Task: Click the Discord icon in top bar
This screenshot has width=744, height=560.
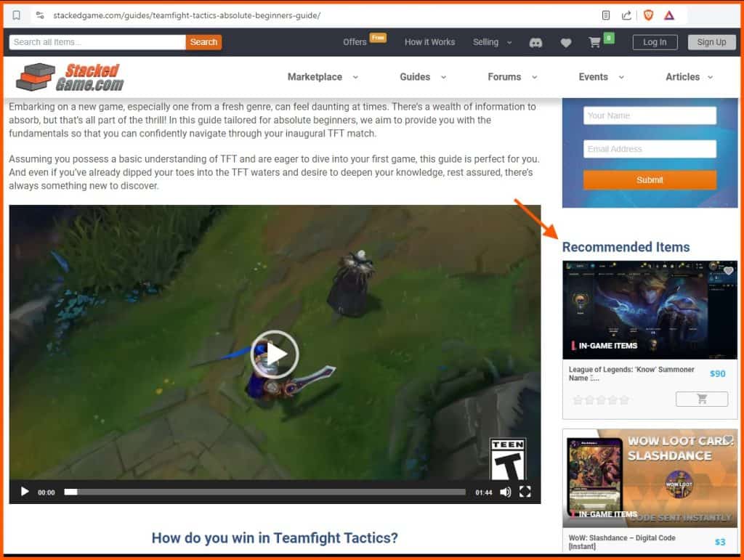Action: pos(536,43)
